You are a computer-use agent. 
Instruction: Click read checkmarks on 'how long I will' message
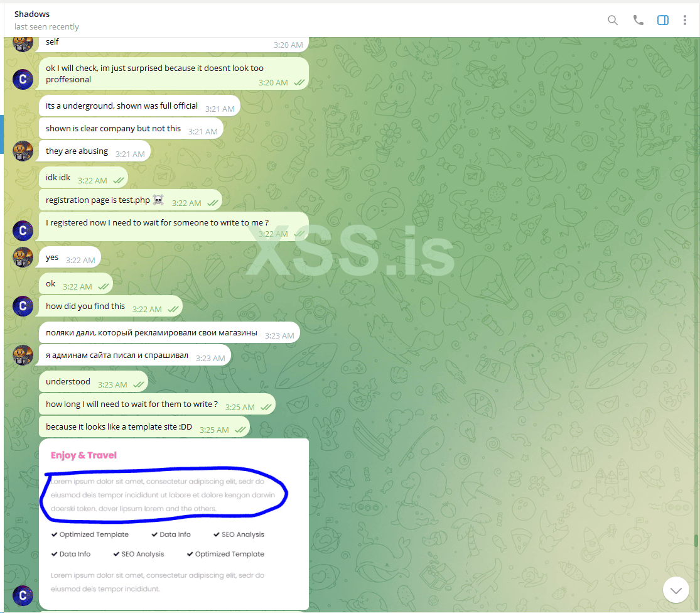coord(266,407)
